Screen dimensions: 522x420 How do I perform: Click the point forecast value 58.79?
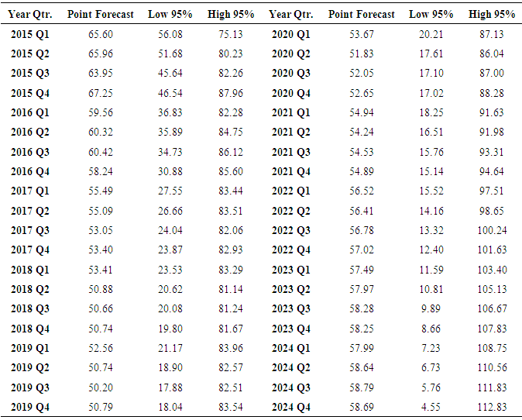(x=362, y=387)
